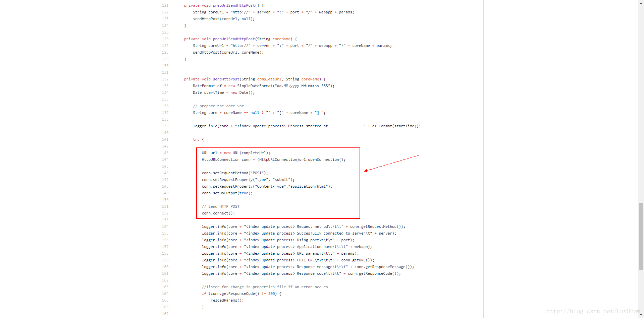
Task: Click the 'Using port' logger line
Action: coord(278,240)
